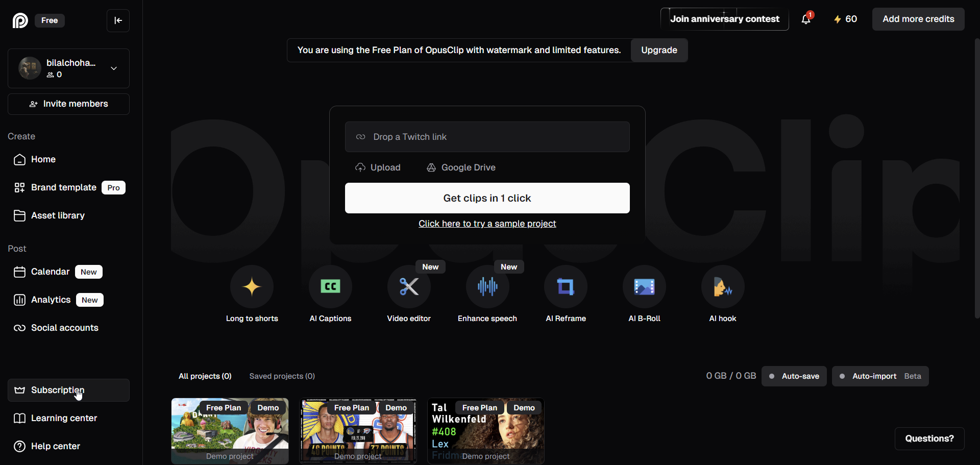Click the Calendar icon in the sidebar
Viewport: 980px width, 465px height.
(19, 272)
